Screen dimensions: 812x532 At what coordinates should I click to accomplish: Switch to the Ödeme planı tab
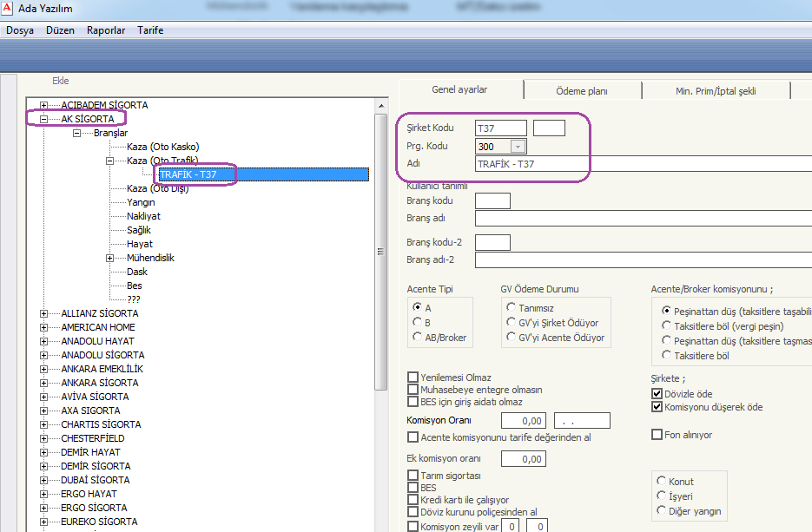(581, 91)
